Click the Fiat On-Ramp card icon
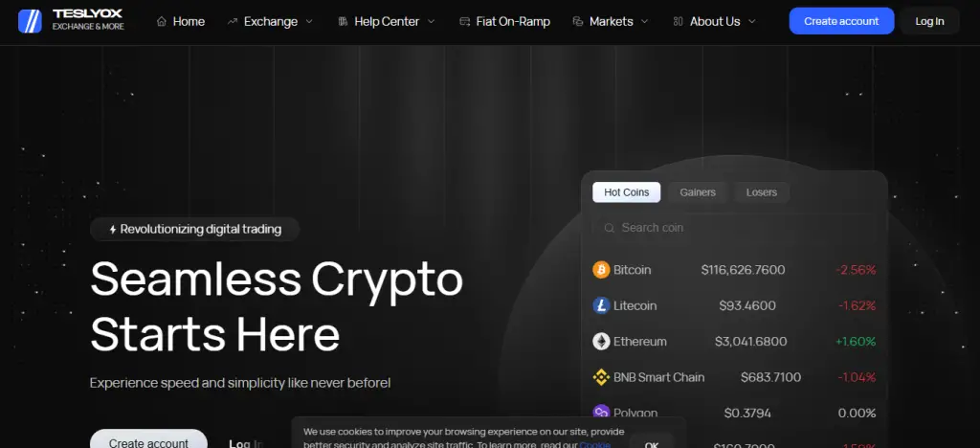Image resolution: width=980 pixels, height=448 pixels. click(x=464, y=21)
